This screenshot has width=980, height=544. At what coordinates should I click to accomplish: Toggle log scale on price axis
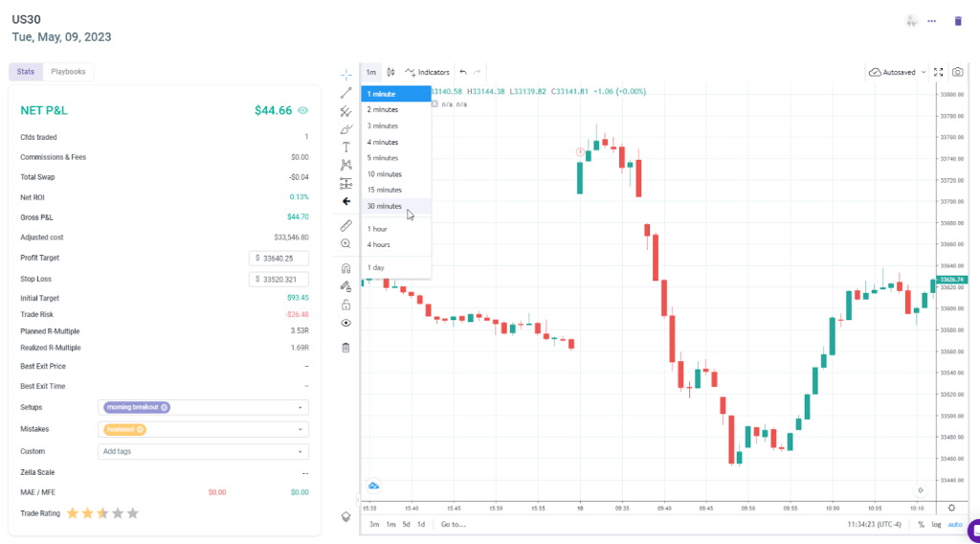[936, 524]
